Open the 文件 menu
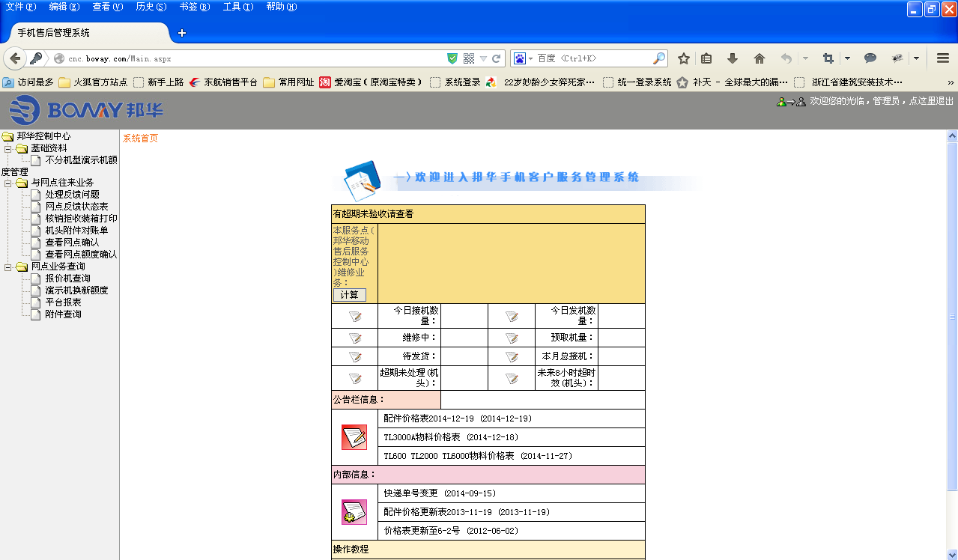Screen dimensions: 958x560 click(x=20, y=7)
